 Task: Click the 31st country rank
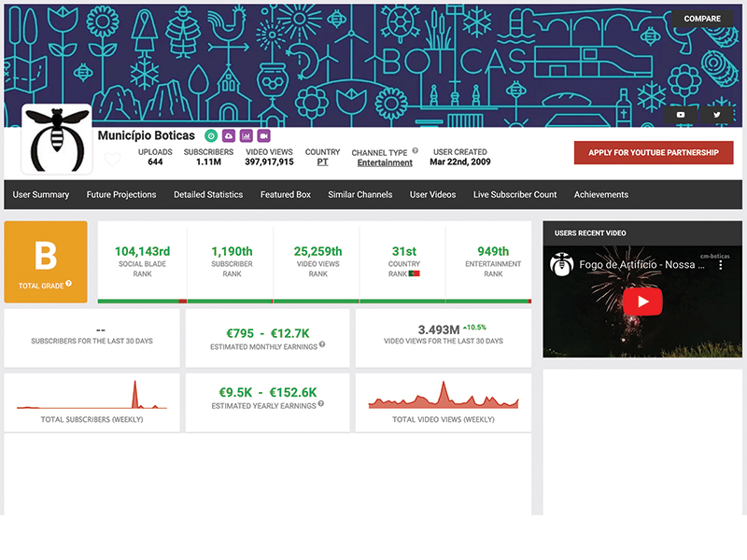point(404,251)
